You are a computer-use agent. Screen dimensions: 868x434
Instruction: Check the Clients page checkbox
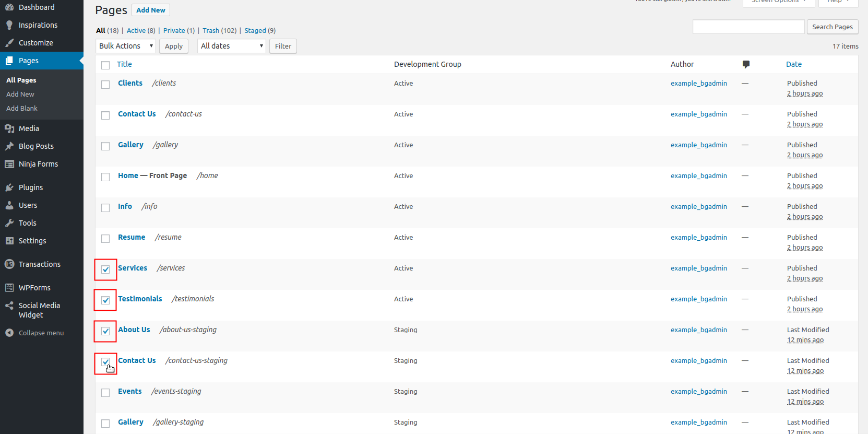pyautogui.click(x=105, y=85)
